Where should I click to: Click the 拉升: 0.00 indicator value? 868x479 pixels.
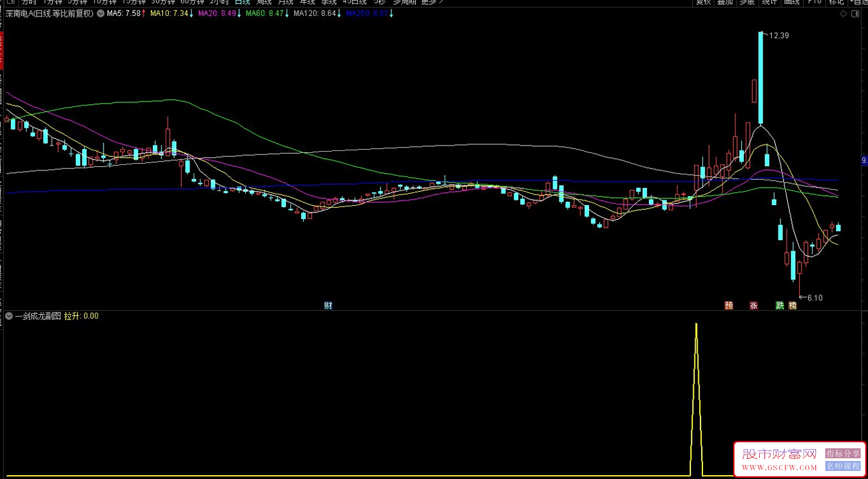(x=81, y=316)
